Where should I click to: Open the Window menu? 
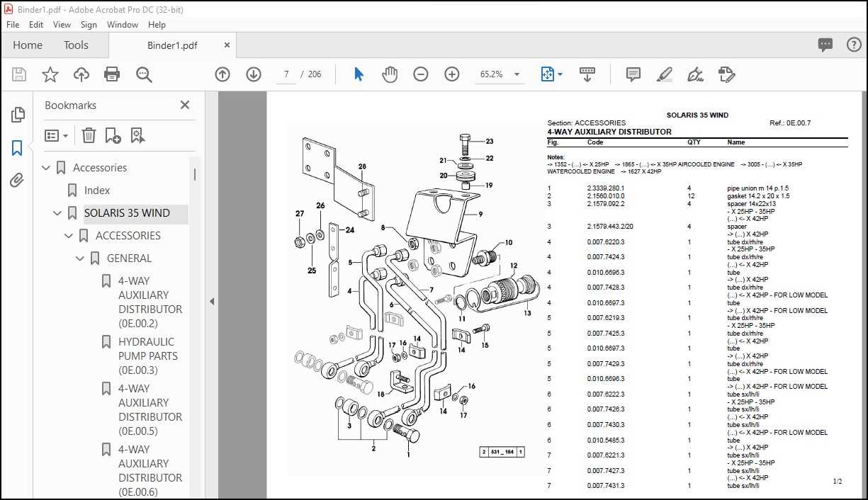click(x=123, y=24)
